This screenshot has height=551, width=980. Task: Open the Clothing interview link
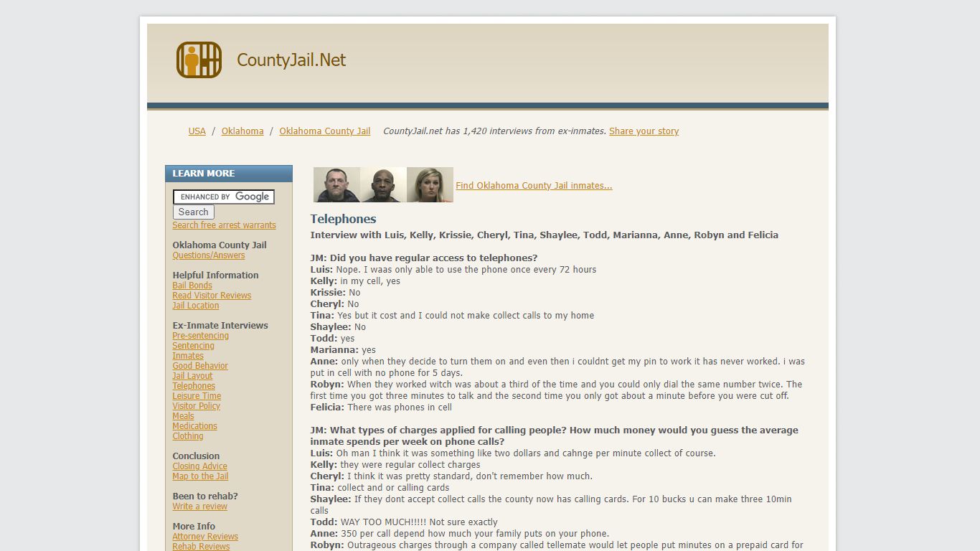click(x=188, y=436)
